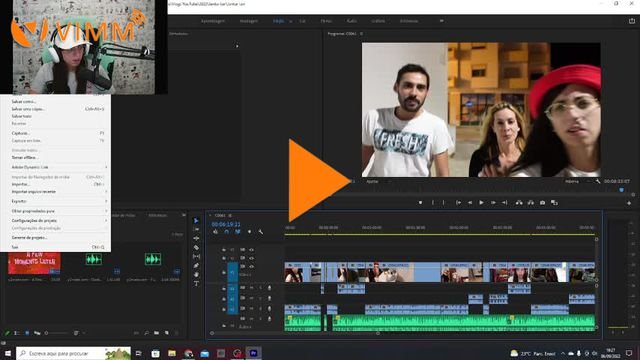640x360 pixels.
Task: Expand the Exportar submenu
Action: pyautogui.click(x=57, y=201)
